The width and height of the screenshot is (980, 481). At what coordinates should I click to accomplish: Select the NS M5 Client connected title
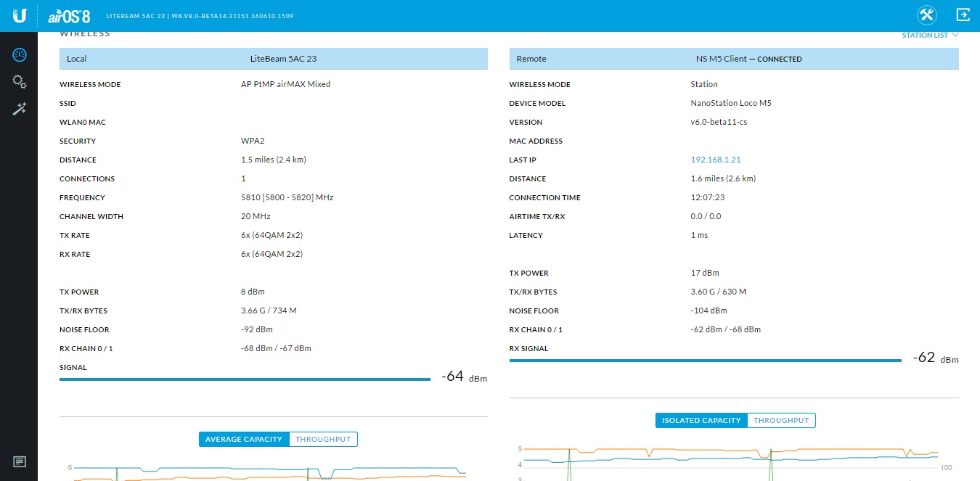[748, 59]
